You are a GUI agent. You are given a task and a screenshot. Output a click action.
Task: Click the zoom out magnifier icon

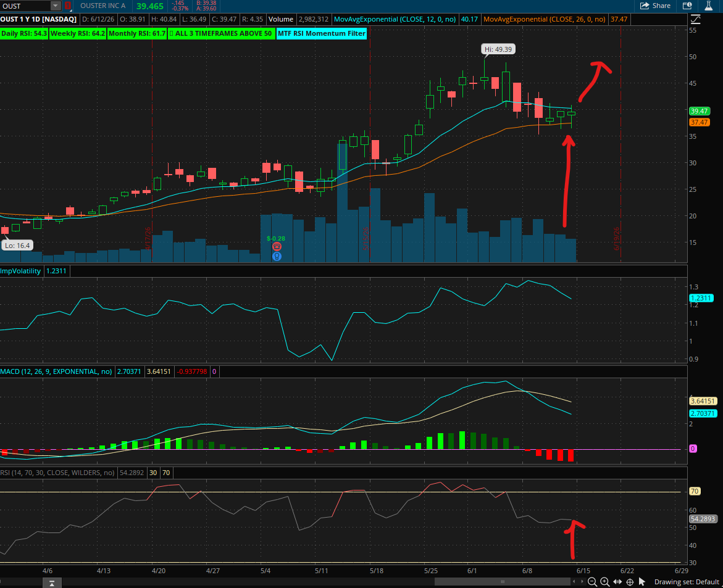click(592, 582)
